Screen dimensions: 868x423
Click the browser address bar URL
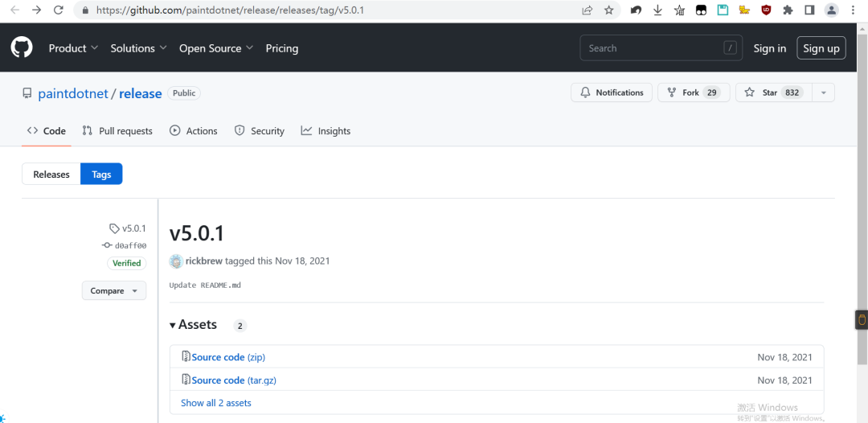click(x=231, y=10)
